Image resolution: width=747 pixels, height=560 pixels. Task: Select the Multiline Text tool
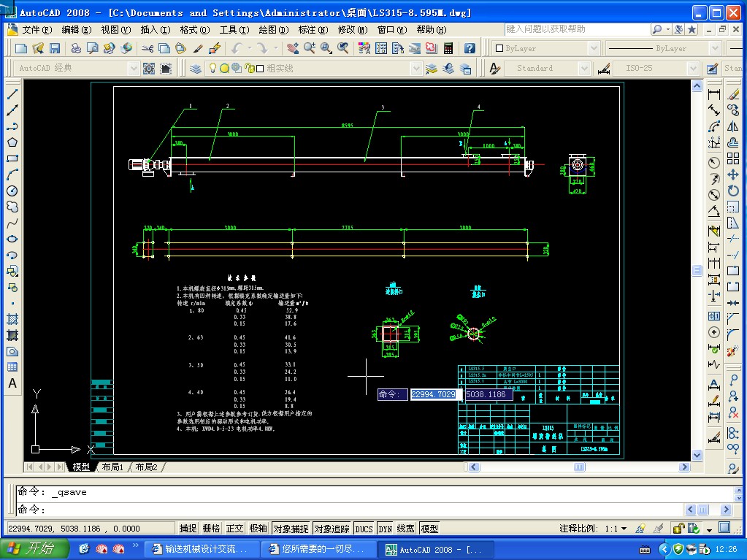point(12,384)
